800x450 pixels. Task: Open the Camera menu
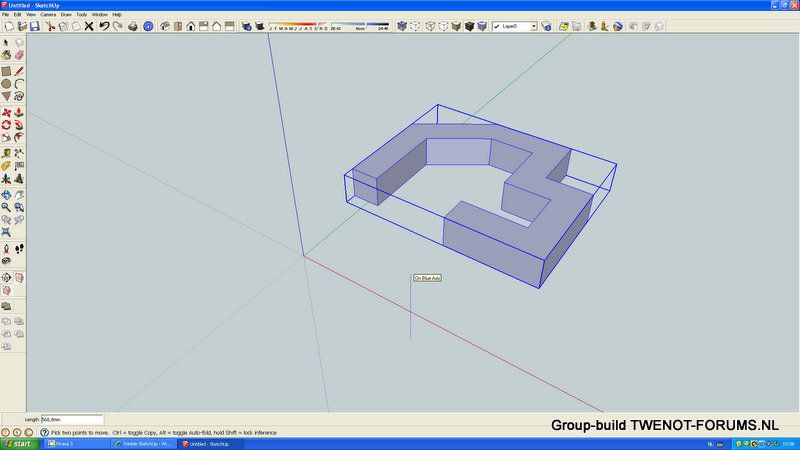[x=48, y=15]
